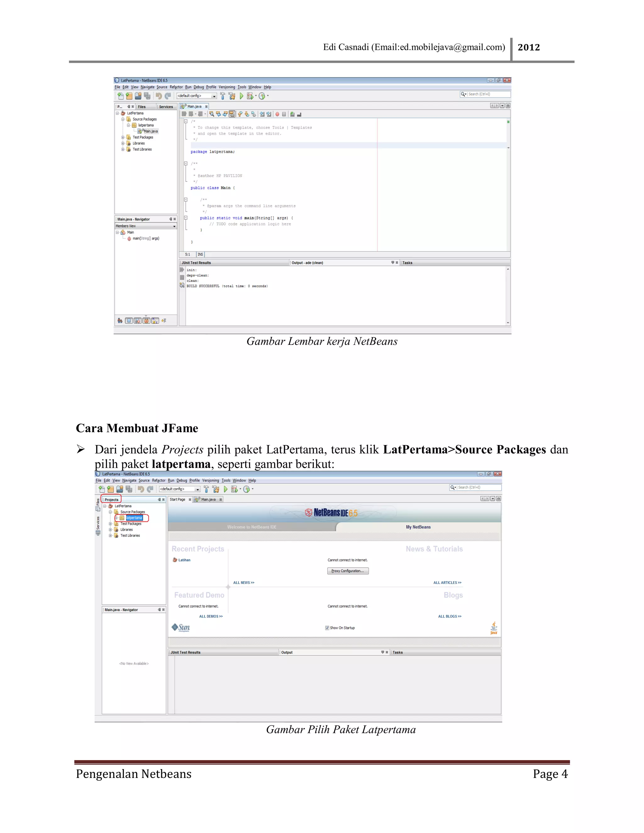Toggle Show Fields filter in the Navigator
The width and height of the screenshot is (644, 833).
tap(129, 321)
